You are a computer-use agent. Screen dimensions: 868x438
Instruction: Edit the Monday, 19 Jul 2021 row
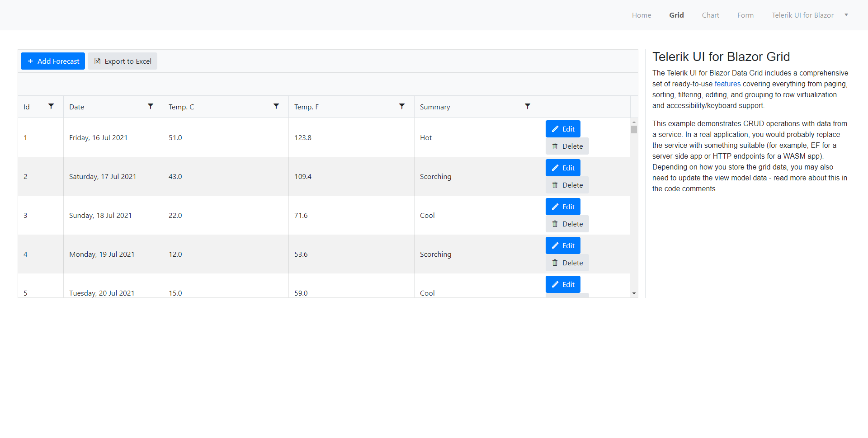pyautogui.click(x=563, y=245)
